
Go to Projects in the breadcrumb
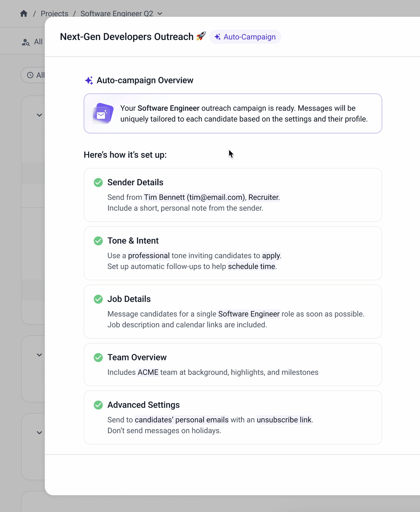(x=54, y=14)
